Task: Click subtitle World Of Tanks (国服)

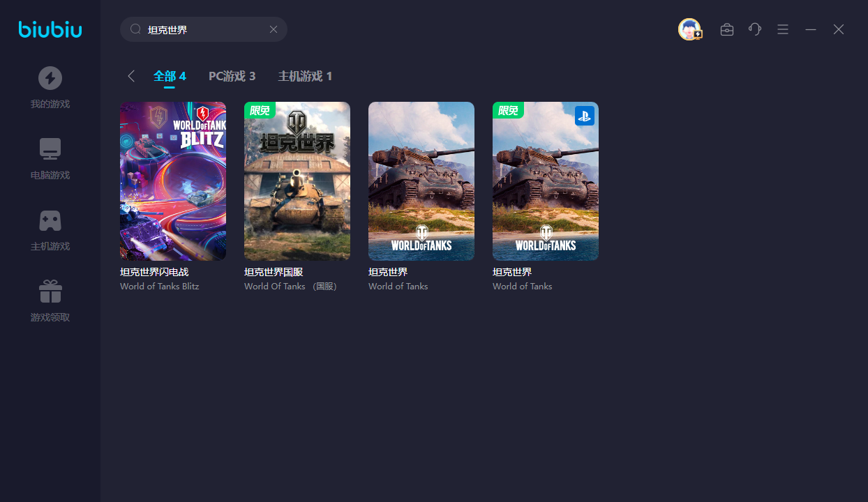Action: [x=291, y=287]
